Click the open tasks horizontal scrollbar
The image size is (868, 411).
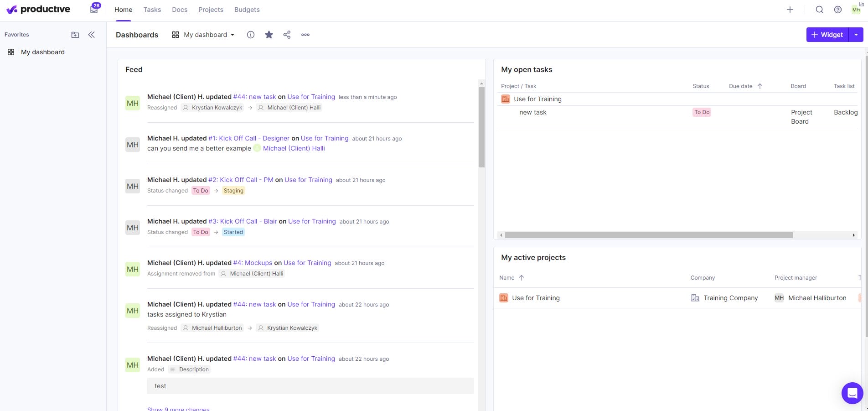tap(649, 235)
